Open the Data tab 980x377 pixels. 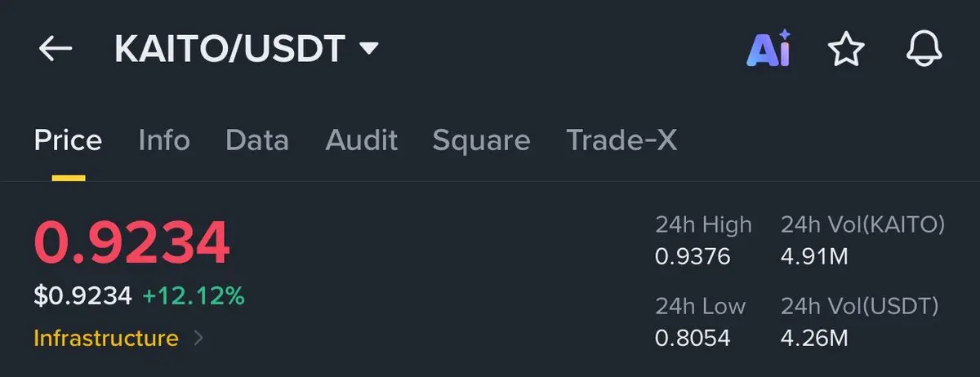(x=257, y=140)
